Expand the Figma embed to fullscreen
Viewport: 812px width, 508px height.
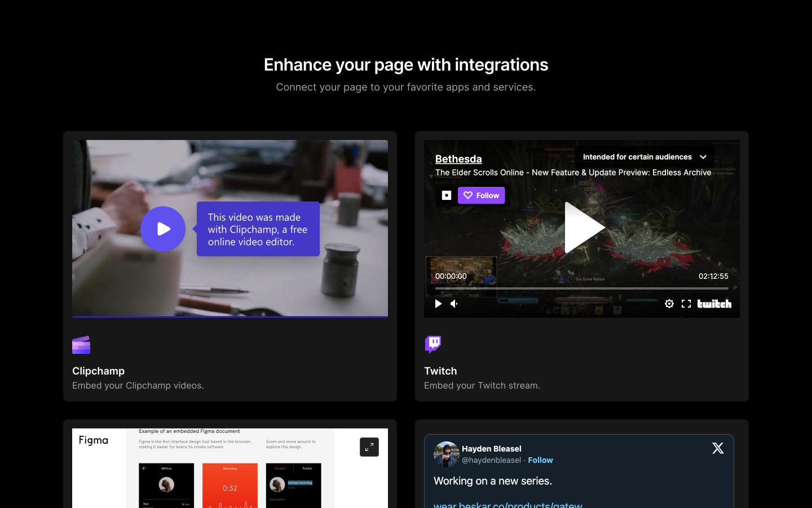(369, 447)
